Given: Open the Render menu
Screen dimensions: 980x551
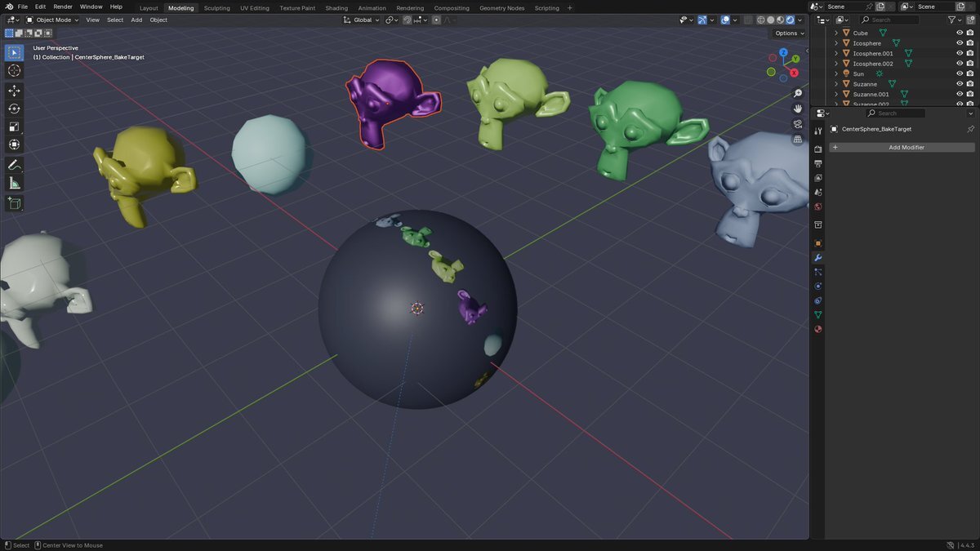Looking at the screenshot, I should point(63,7).
